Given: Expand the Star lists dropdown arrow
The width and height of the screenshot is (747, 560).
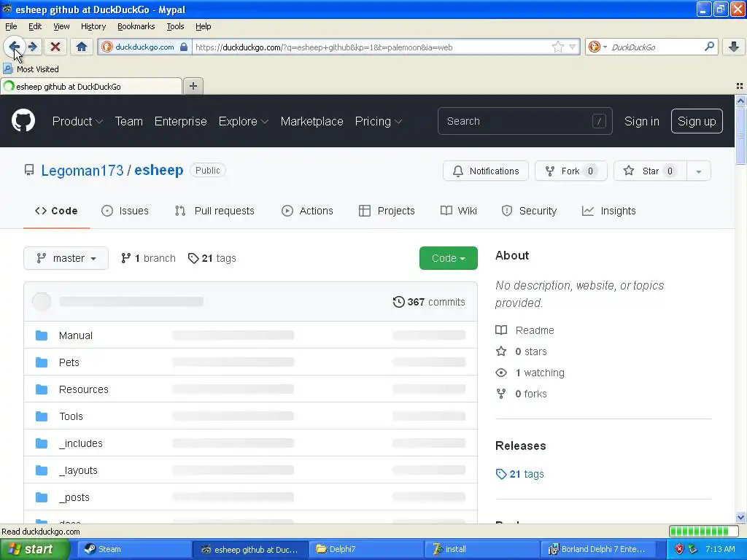Looking at the screenshot, I should click(x=698, y=171).
